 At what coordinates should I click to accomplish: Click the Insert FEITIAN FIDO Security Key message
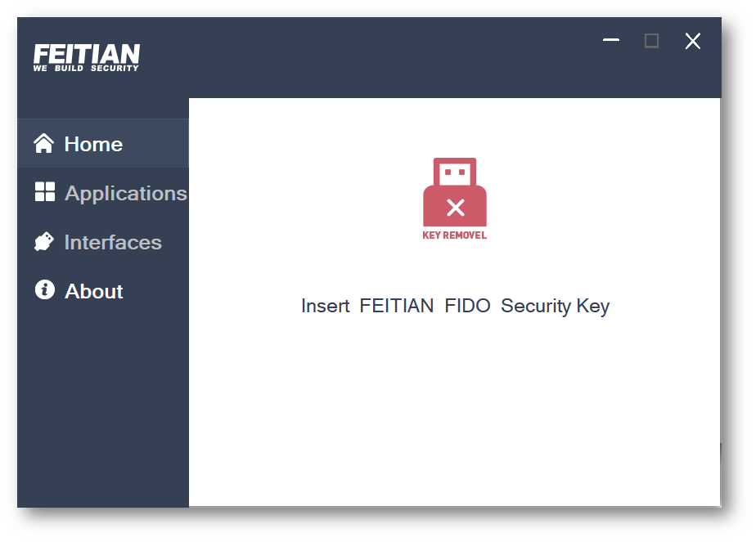[x=455, y=307]
